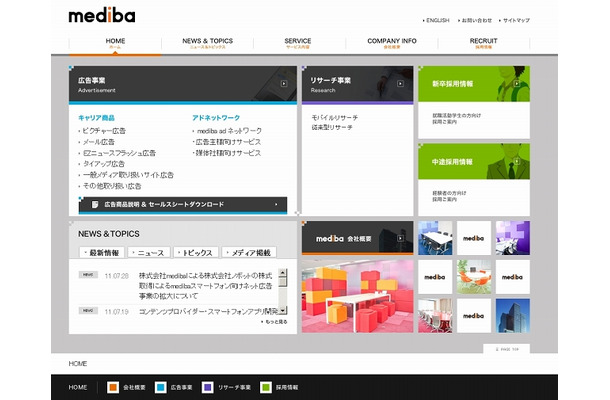Click 就職活動学生の方向け採用ご案内 text
This screenshot has width=610, height=400.
tap(457, 119)
